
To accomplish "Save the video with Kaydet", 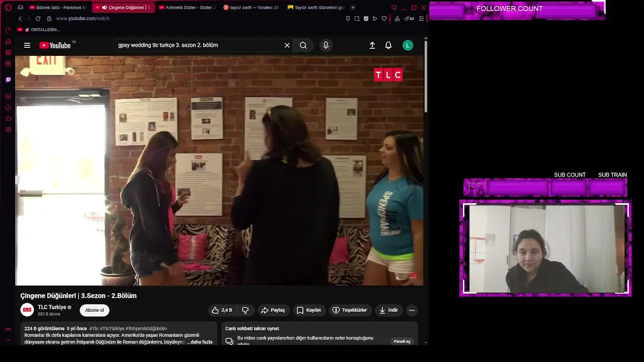I will (308, 310).
